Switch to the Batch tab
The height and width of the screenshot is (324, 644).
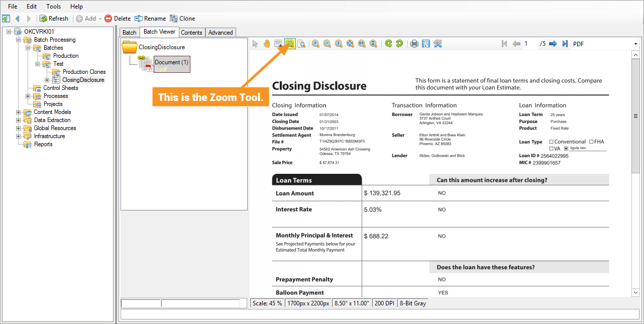pos(130,33)
